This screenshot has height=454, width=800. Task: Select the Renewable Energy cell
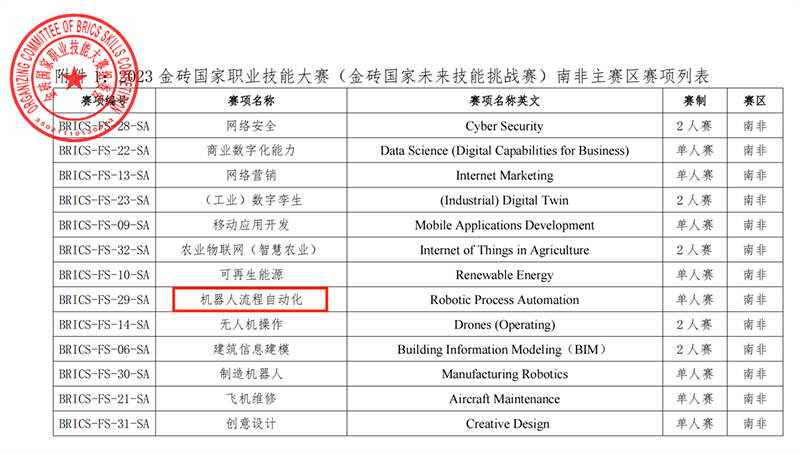click(504, 275)
